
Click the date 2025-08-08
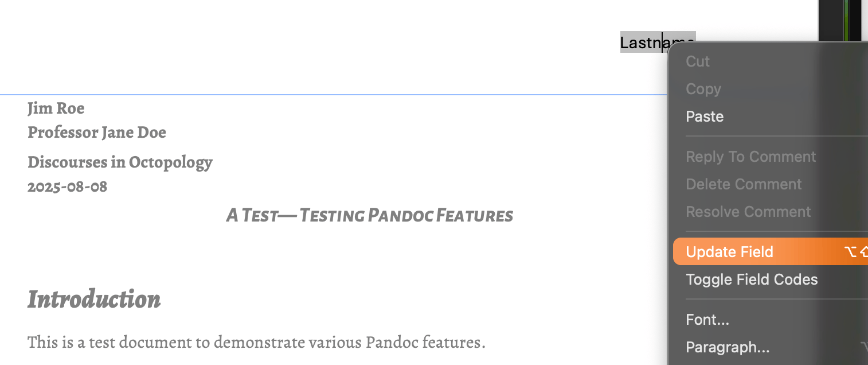(67, 187)
